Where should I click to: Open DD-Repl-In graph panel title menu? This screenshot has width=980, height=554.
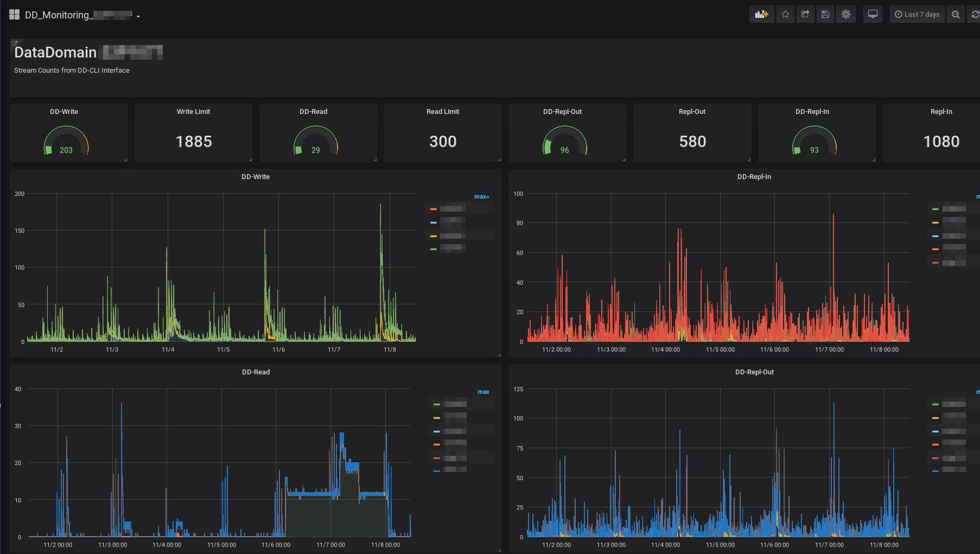click(x=754, y=177)
